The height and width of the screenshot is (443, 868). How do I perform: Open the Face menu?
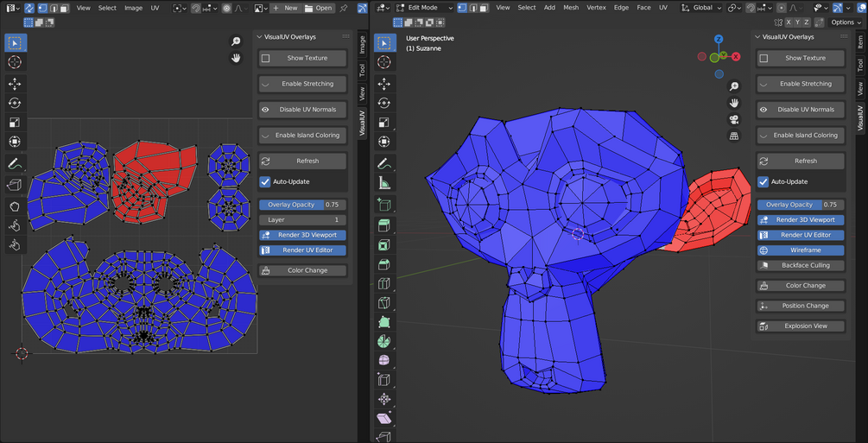pos(643,8)
